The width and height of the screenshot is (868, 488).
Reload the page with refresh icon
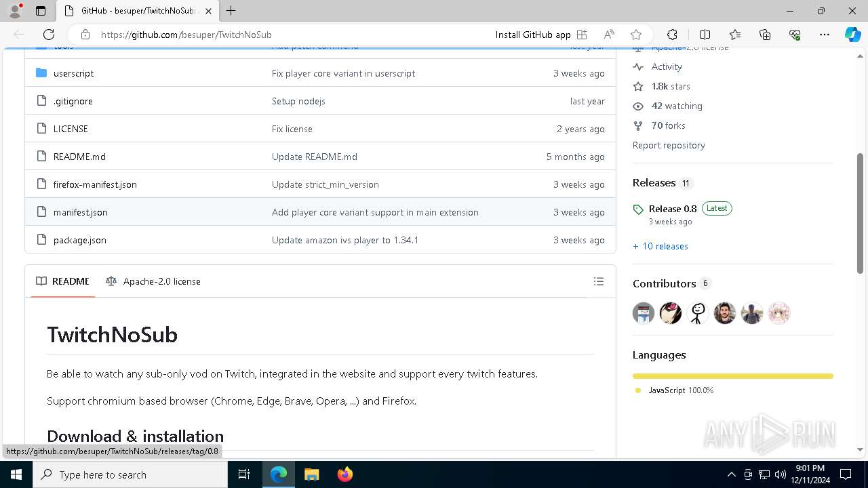[x=49, y=35]
